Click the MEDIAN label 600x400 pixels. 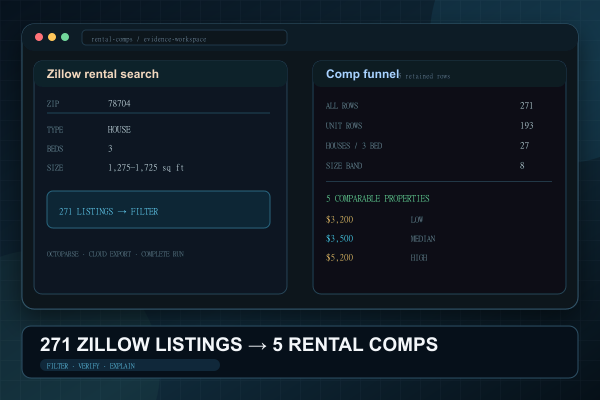(423, 239)
